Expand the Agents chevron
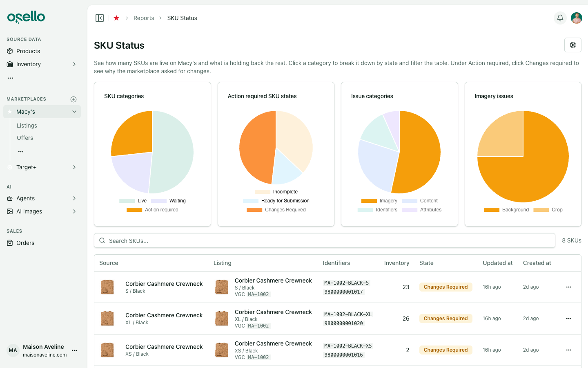This screenshot has width=588, height=368. pyautogui.click(x=74, y=198)
